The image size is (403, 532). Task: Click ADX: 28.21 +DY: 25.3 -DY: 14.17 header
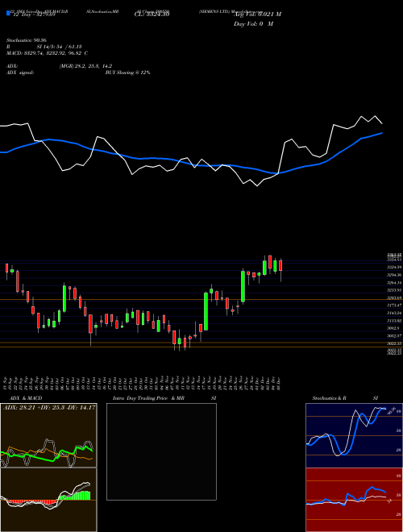49,407
